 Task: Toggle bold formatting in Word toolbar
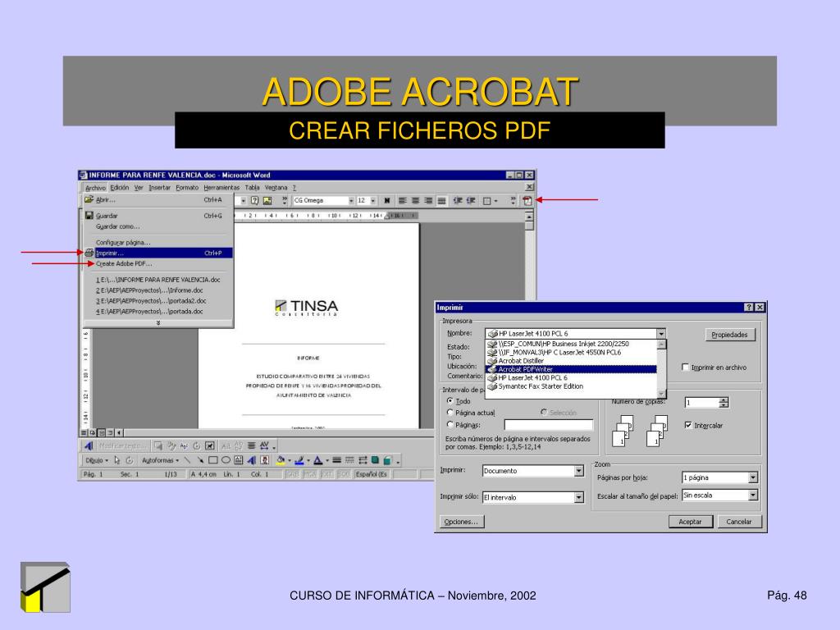coord(387,200)
